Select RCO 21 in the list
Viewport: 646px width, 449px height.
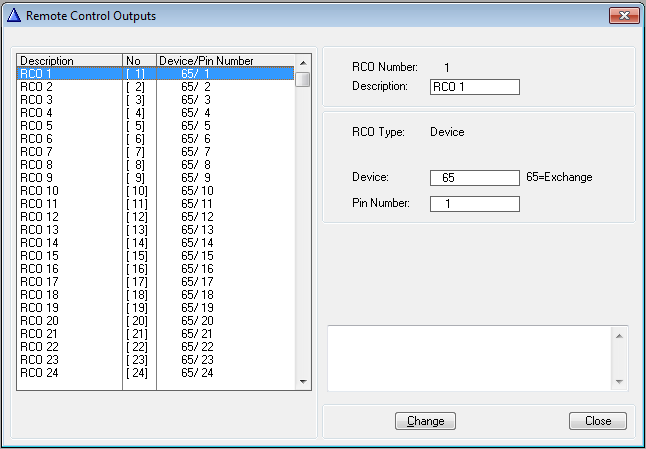156,334
